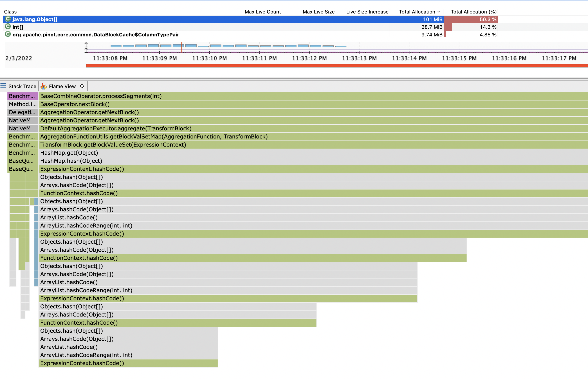Click the int[] class icon
This screenshot has height=379, width=588.
8,27
